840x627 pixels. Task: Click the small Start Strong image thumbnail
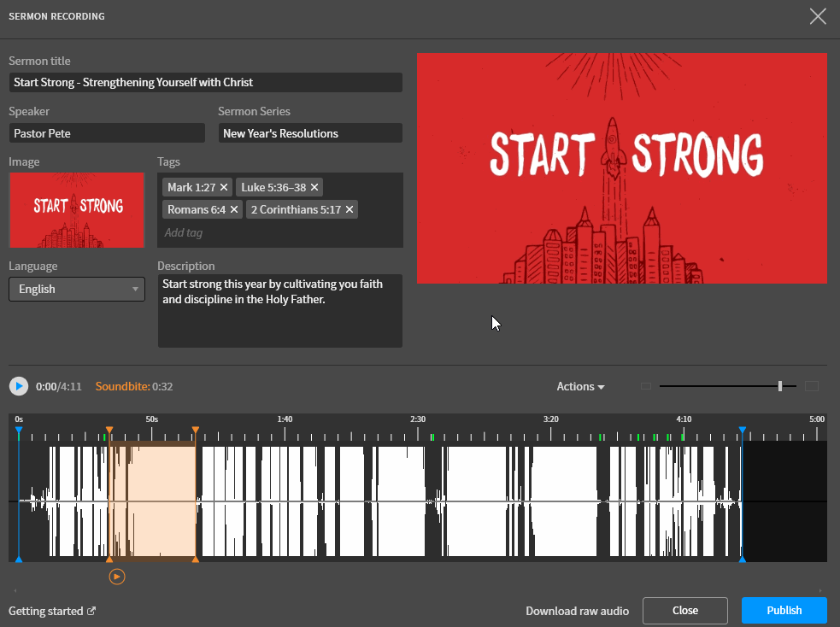point(77,210)
